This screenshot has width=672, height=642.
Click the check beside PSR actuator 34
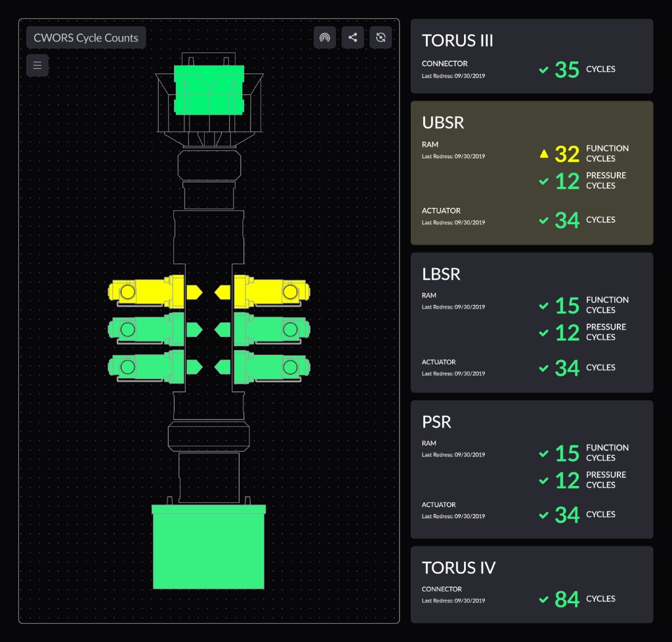(x=544, y=515)
